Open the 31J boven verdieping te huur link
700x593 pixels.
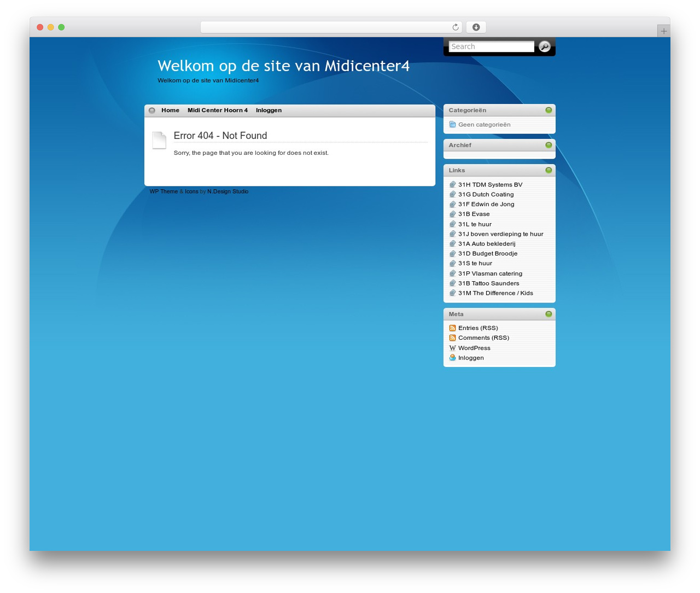[501, 234]
